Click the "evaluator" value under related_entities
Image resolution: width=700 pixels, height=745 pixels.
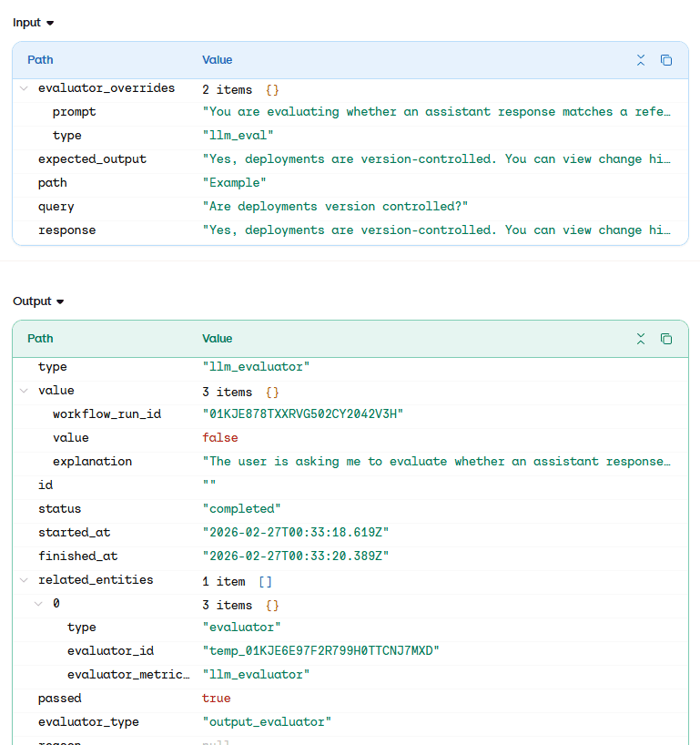tap(242, 628)
